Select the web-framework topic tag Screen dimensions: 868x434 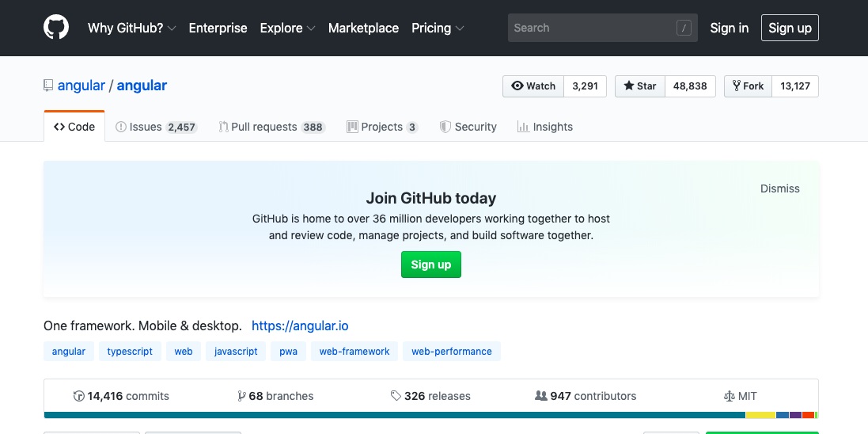354,351
